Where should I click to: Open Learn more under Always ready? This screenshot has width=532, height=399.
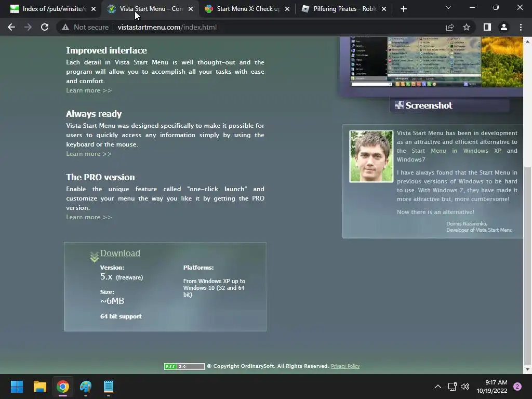pos(89,154)
